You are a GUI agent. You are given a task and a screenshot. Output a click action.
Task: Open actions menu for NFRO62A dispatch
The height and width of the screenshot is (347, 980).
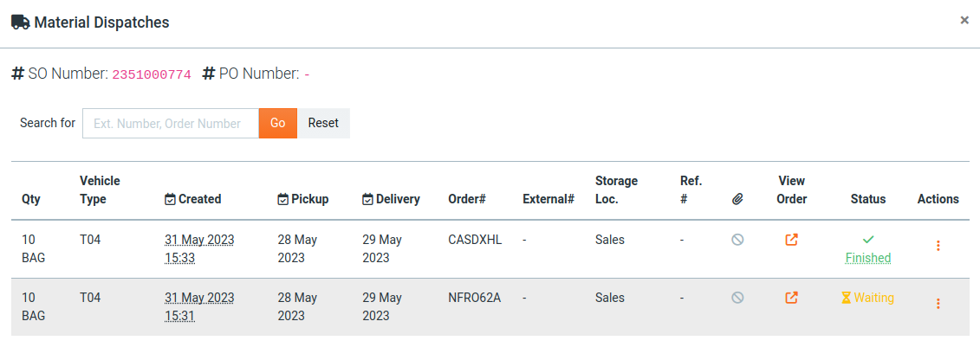(x=938, y=304)
